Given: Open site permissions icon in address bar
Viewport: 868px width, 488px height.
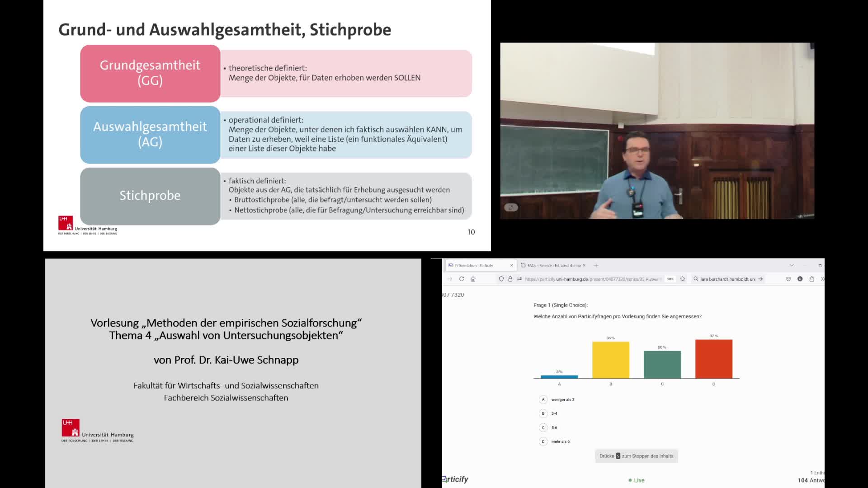Looking at the screenshot, I should coord(519,279).
